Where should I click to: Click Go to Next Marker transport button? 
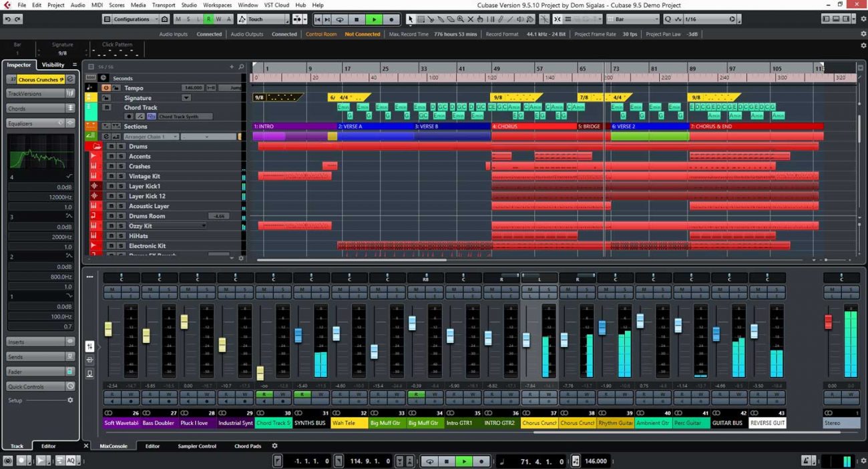(329, 19)
